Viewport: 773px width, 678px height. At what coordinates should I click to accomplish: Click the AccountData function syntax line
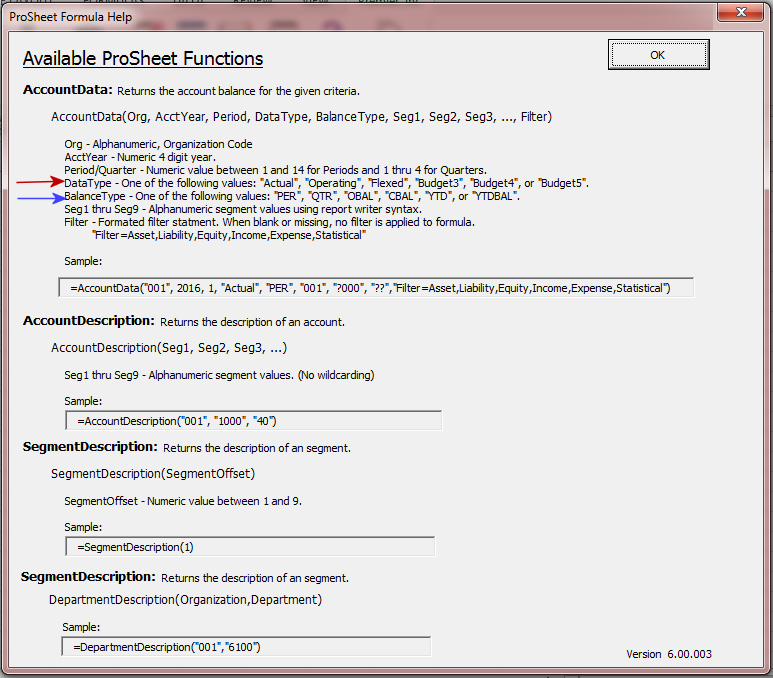pyautogui.click(x=301, y=117)
